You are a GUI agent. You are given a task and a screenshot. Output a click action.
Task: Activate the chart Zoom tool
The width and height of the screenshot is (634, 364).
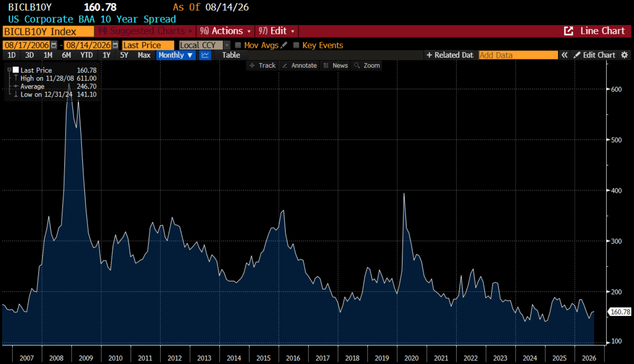click(x=367, y=65)
